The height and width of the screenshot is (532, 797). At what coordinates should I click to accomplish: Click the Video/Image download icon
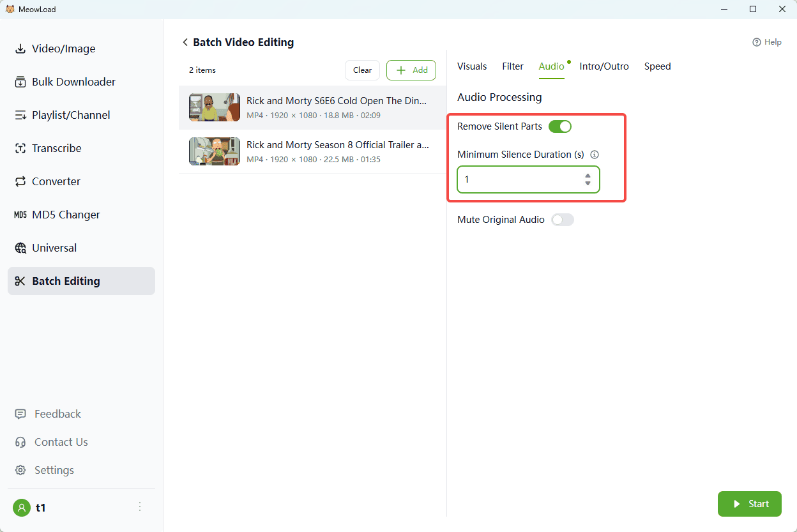pyautogui.click(x=20, y=49)
